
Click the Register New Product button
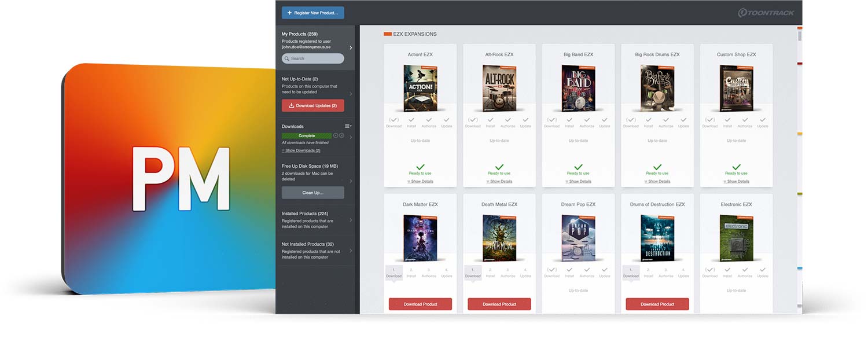313,13
